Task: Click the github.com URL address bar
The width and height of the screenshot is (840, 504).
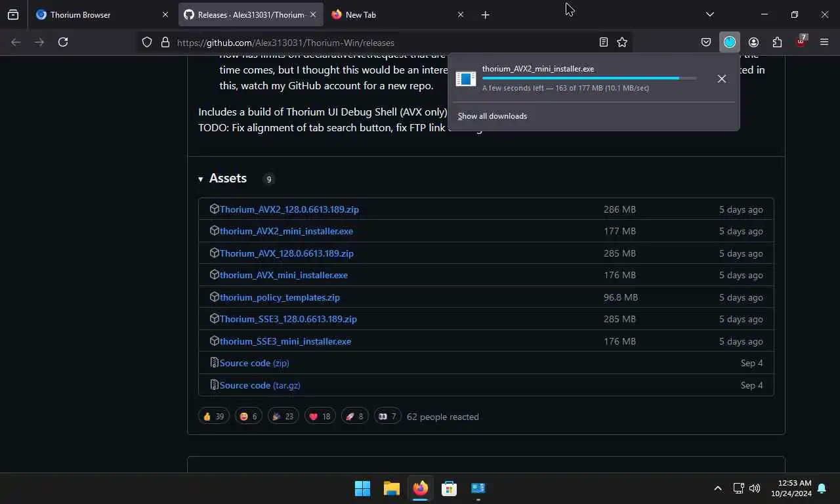Action: [384, 42]
